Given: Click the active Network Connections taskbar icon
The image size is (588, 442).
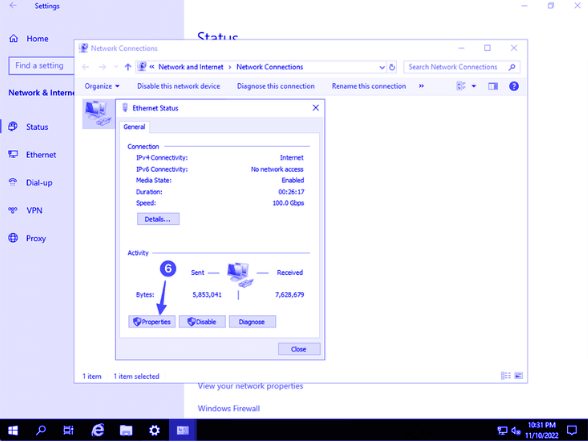Looking at the screenshot, I should pyautogui.click(x=183, y=431).
